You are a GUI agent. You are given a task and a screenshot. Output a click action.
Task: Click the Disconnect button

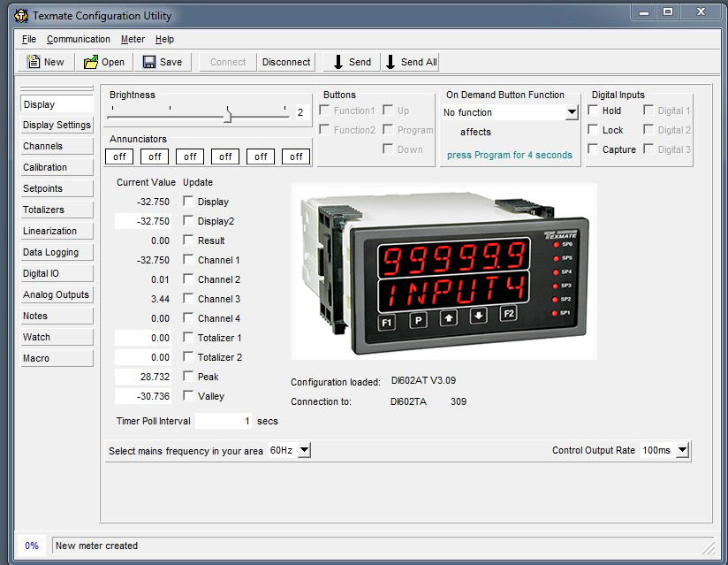pos(286,62)
